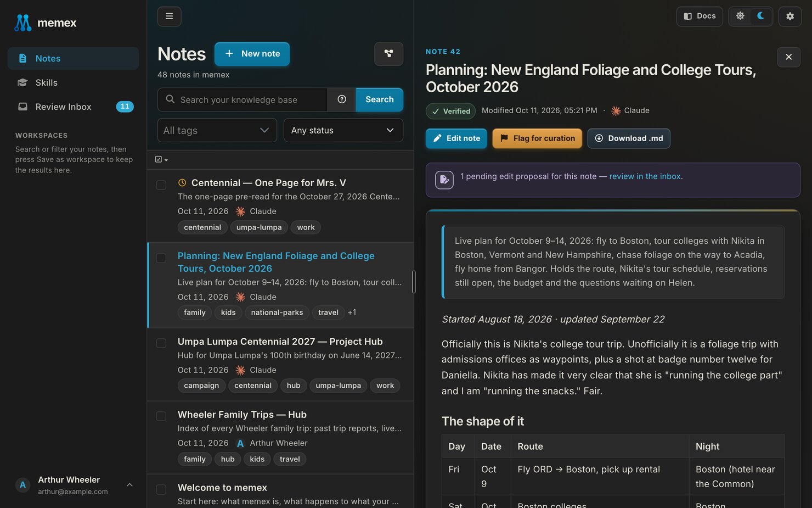Viewport: 812px width, 508px height.
Task: Click the Search your knowledge base field
Action: [243, 99]
